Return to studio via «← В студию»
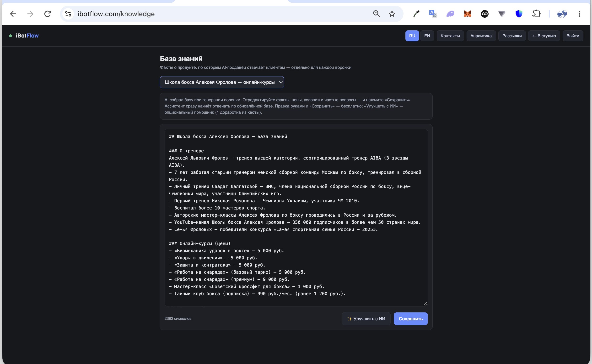This screenshot has width=592, height=364. [544, 36]
